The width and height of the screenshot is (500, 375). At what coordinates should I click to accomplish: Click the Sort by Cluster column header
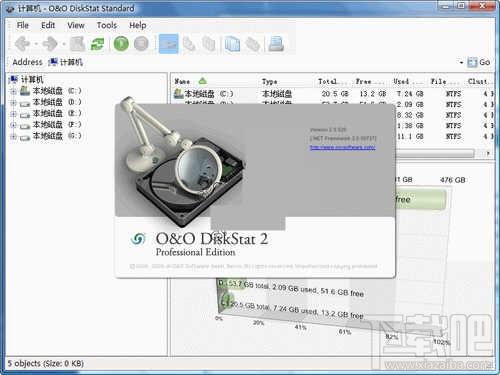[x=479, y=81]
